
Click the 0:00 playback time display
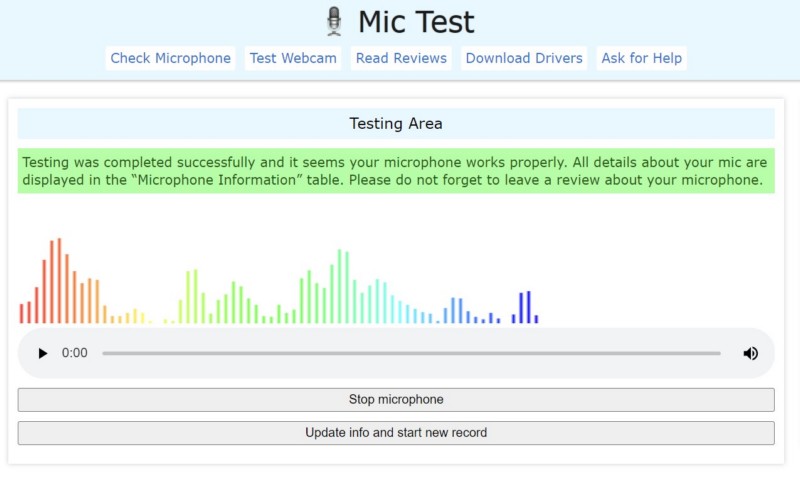(x=75, y=353)
